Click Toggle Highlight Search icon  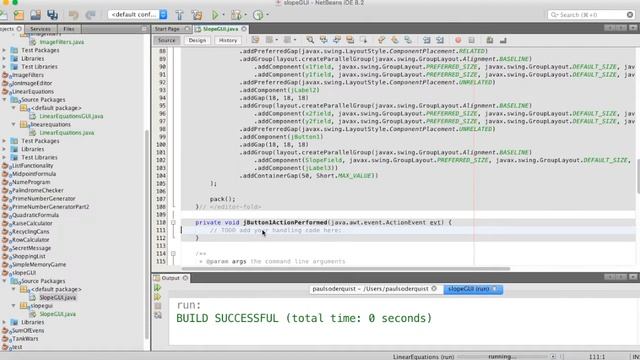point(350,40)
